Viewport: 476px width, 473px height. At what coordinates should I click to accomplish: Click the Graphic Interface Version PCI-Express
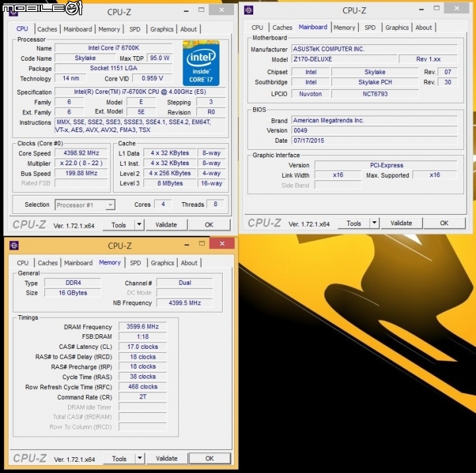(386, 165)
